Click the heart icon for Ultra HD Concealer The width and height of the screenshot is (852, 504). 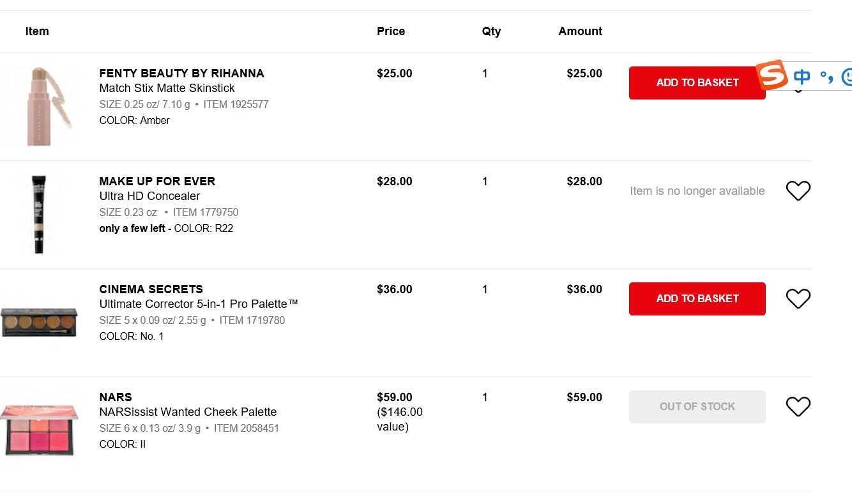click(798, 190)
